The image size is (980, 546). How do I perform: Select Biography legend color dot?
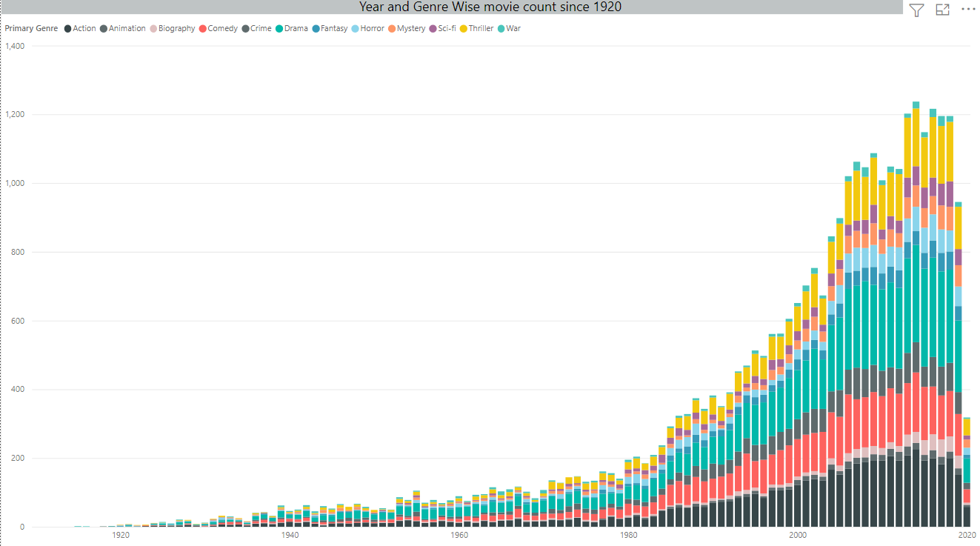[154, 28]
